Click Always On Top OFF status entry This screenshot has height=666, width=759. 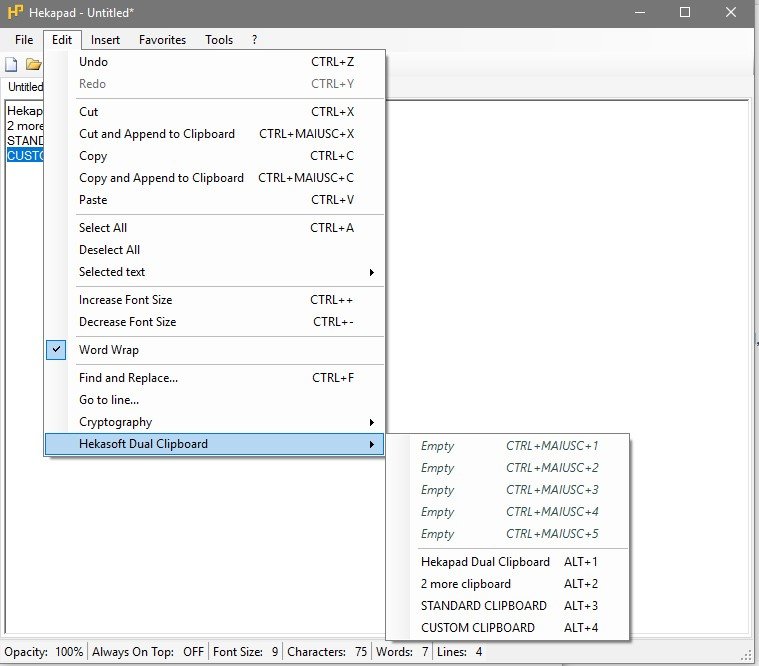(x=148, y=651)
